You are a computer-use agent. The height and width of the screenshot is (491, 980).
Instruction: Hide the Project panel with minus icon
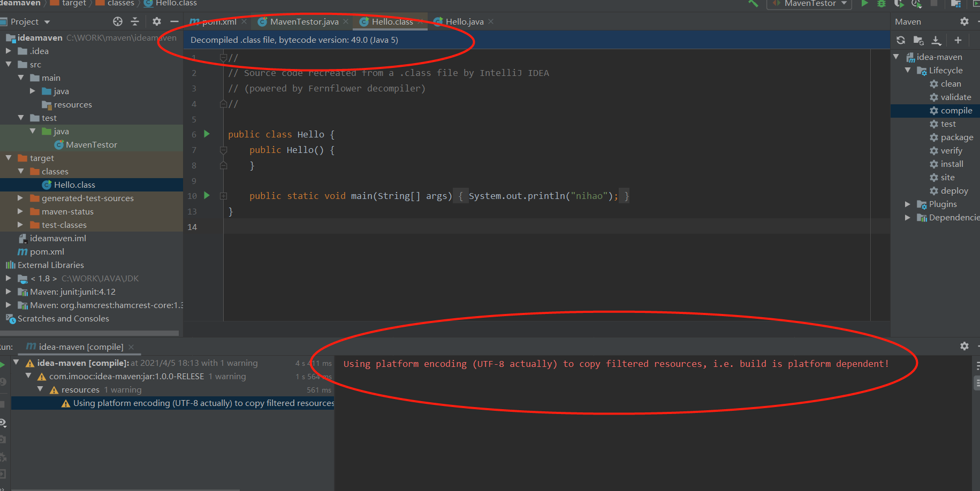pyautogui.click(x=174, y=21)
